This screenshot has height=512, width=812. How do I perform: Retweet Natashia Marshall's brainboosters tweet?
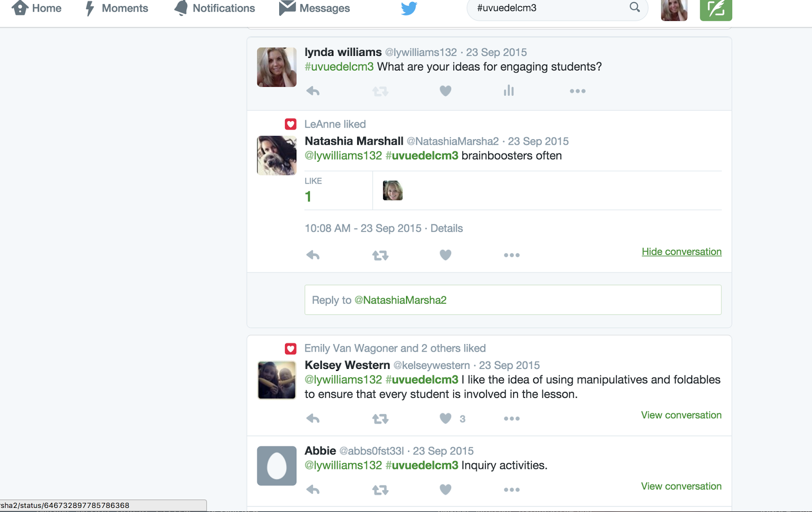pyautogui.click(x=380, y=255)
